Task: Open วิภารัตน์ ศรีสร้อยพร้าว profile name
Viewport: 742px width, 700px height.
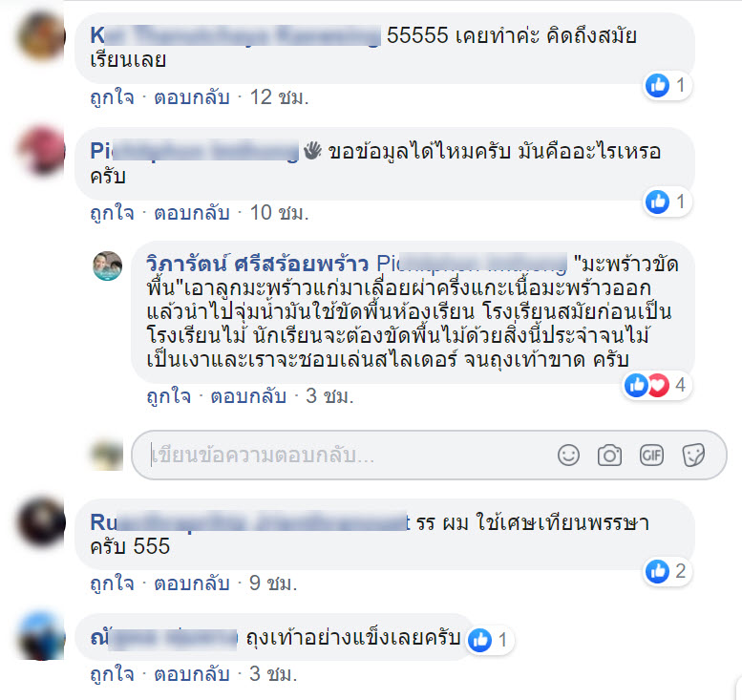Action: 258,265
